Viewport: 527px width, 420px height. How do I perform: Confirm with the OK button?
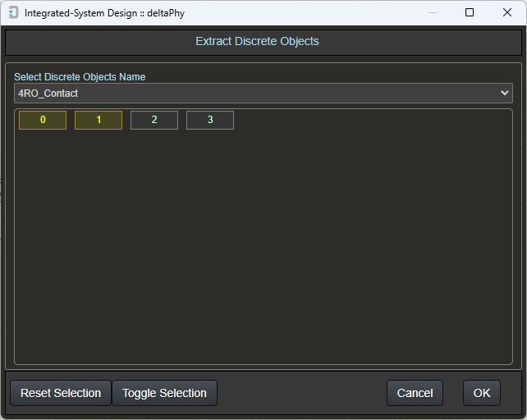click(482, 393)
